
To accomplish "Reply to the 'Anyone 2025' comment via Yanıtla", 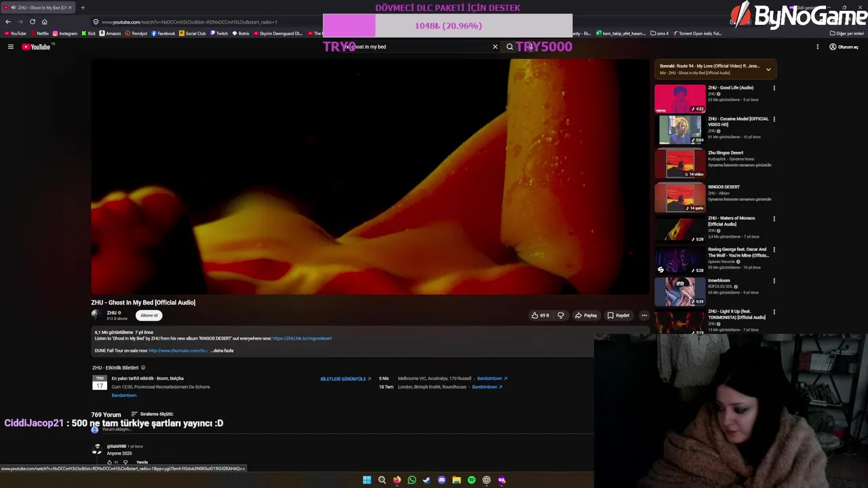I will 142,462.
